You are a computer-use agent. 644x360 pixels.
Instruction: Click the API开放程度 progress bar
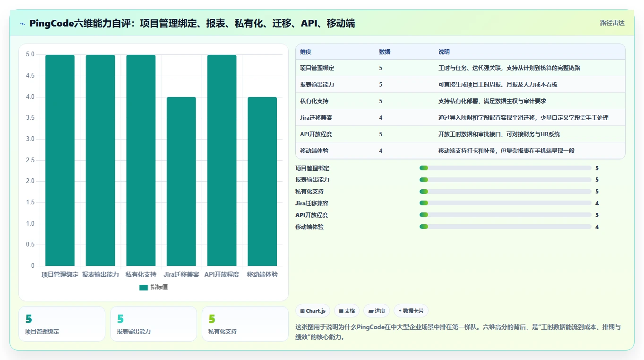pos(506,215)
